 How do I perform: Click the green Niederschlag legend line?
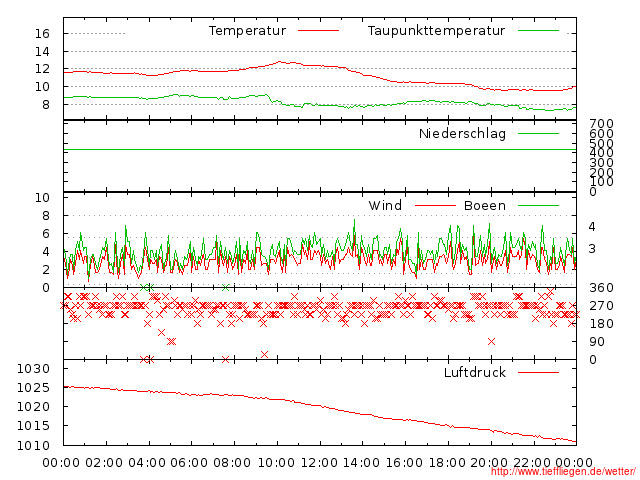[x=538, y=133]
